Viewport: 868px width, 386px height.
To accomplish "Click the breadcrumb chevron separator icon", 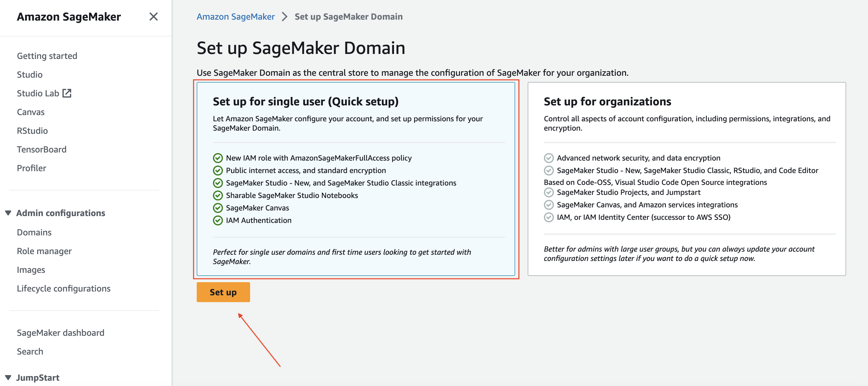I will [285, 17].
